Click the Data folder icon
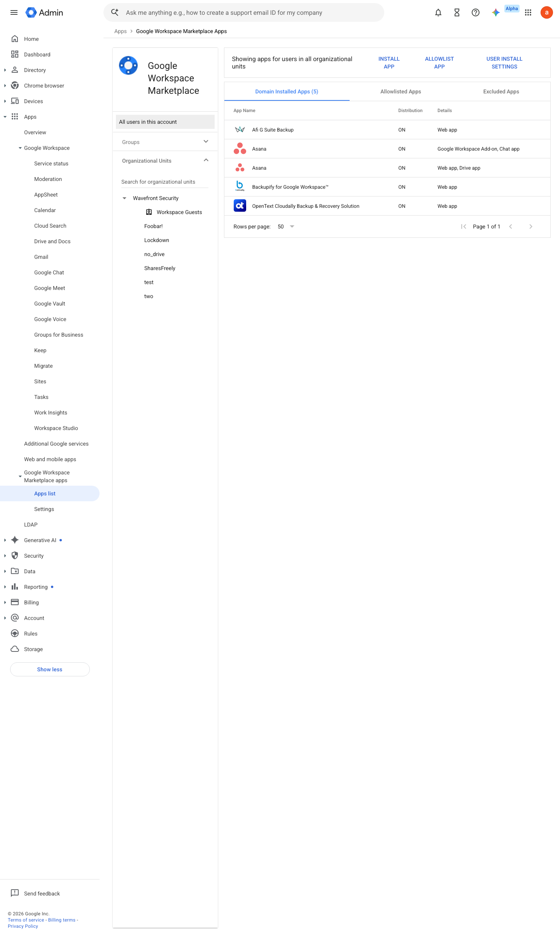The image size is (560, 934). tap(15, 571)
